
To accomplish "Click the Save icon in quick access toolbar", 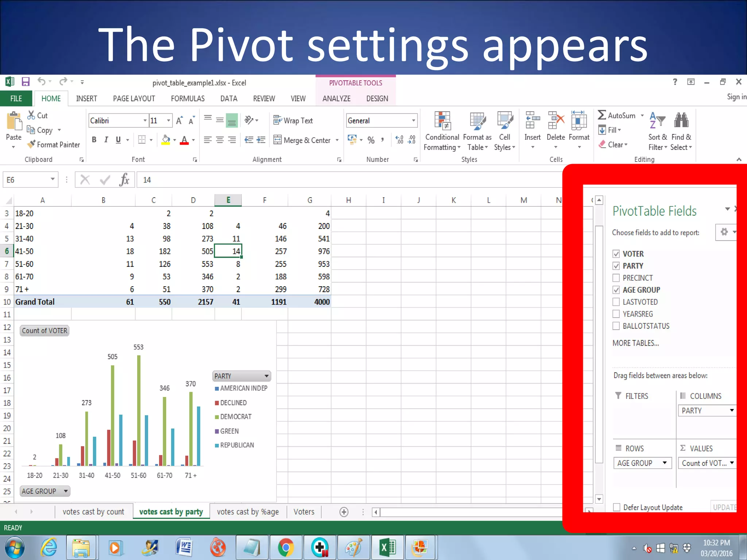I will (25, 82).
